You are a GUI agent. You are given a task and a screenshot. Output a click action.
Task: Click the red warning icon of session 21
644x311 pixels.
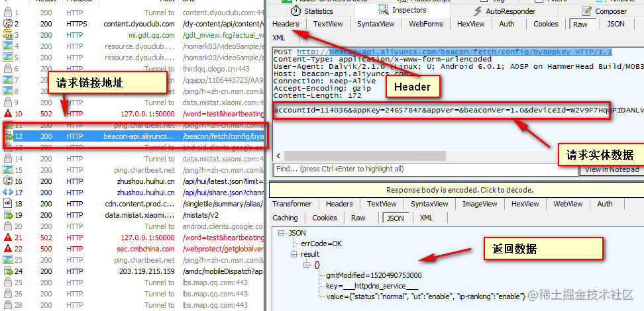8,238
